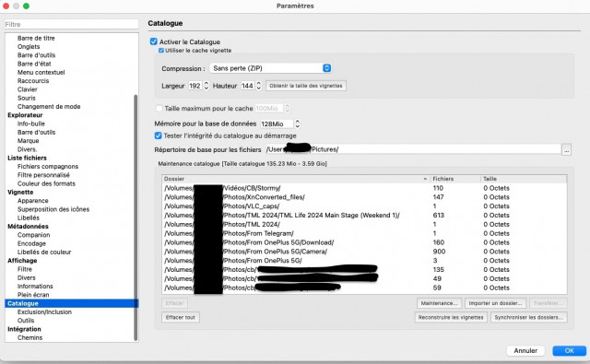Select the Exclusion/Inclusion item
Screen dimensions: 590x364
coord(44,311)
